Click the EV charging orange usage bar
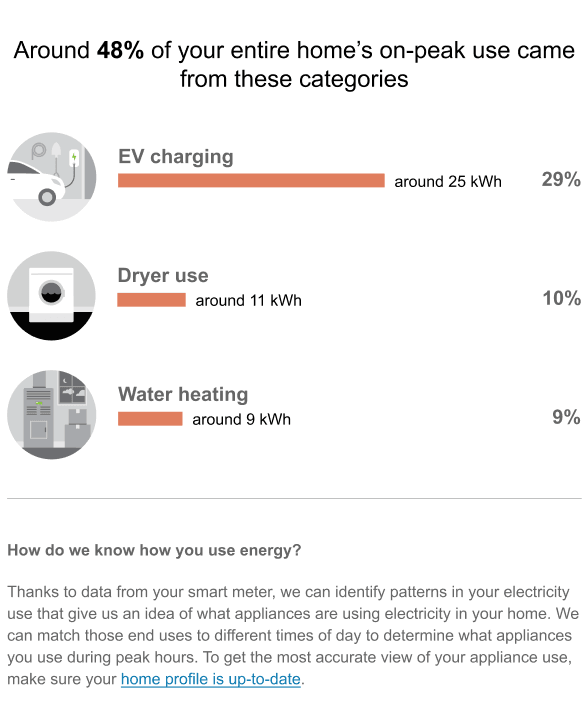The image size is (588, 725). (251, 180)
